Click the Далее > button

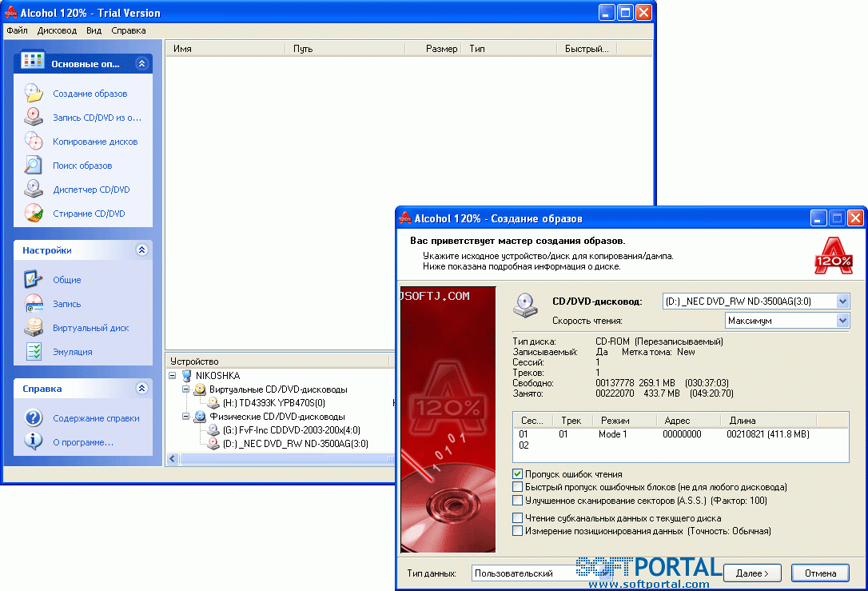point(752,573)
